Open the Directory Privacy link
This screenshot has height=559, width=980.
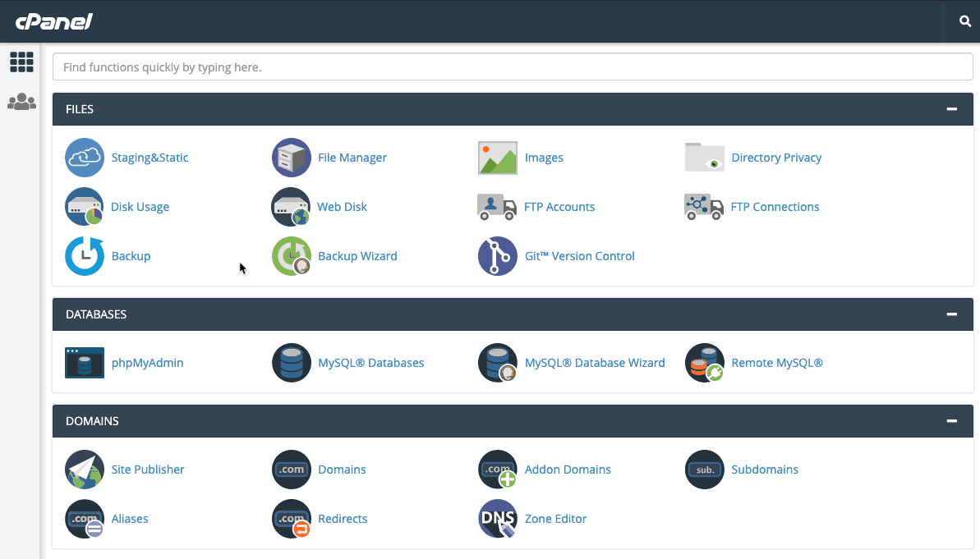tap(776, 158)
